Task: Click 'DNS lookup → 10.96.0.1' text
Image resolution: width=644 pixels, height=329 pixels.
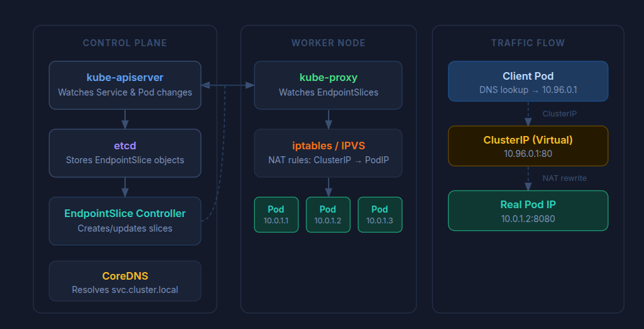Action: (528, 90)
